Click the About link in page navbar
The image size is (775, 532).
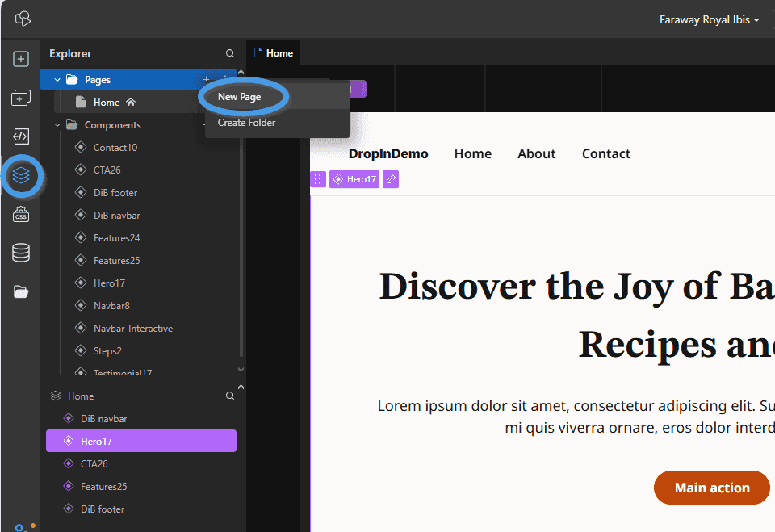(536, 153)
